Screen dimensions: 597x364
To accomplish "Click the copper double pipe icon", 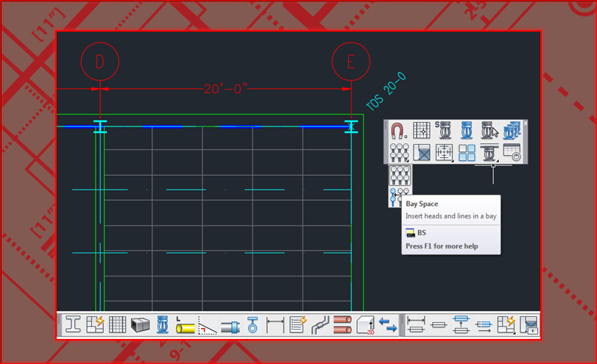I will [343, 325].
